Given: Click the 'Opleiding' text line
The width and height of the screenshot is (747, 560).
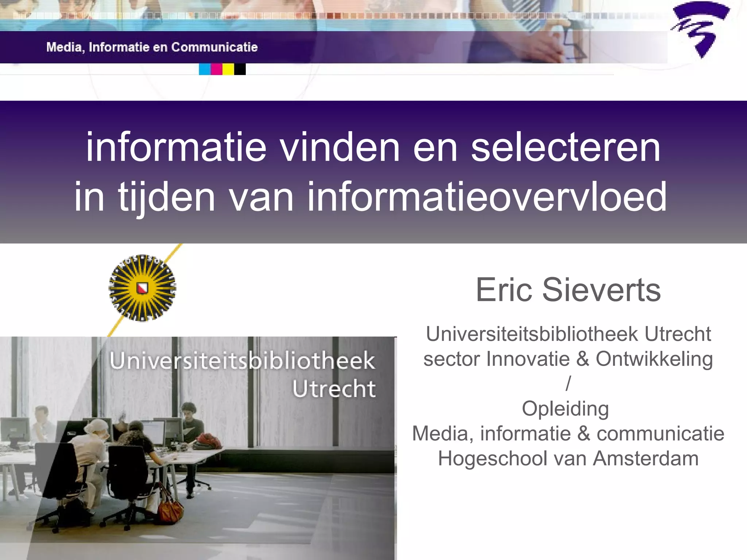Looking at the screenshot, I should point(565,409).
